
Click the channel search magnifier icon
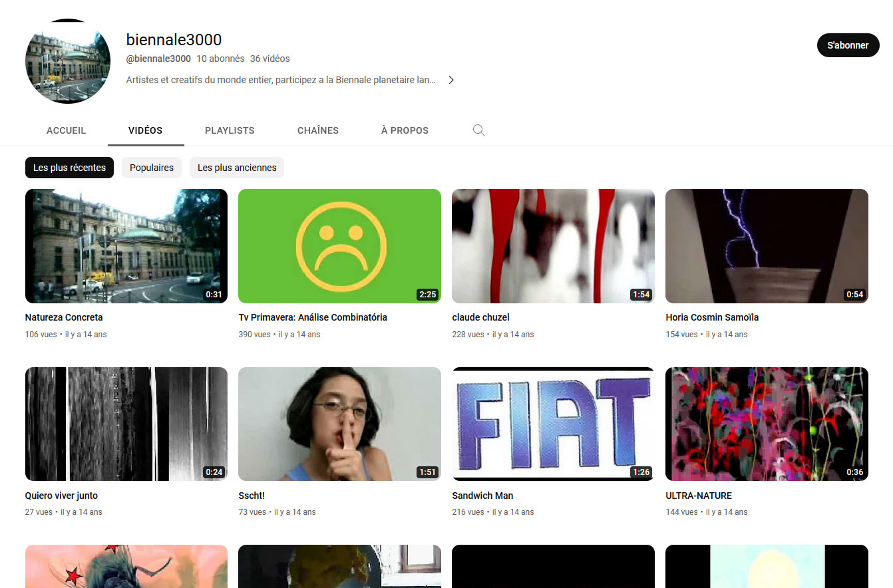tap(478, 130)
